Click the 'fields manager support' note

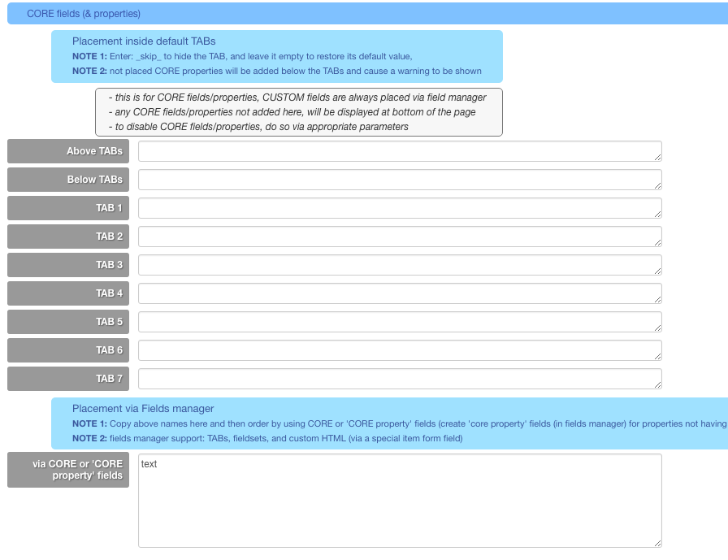267,438
